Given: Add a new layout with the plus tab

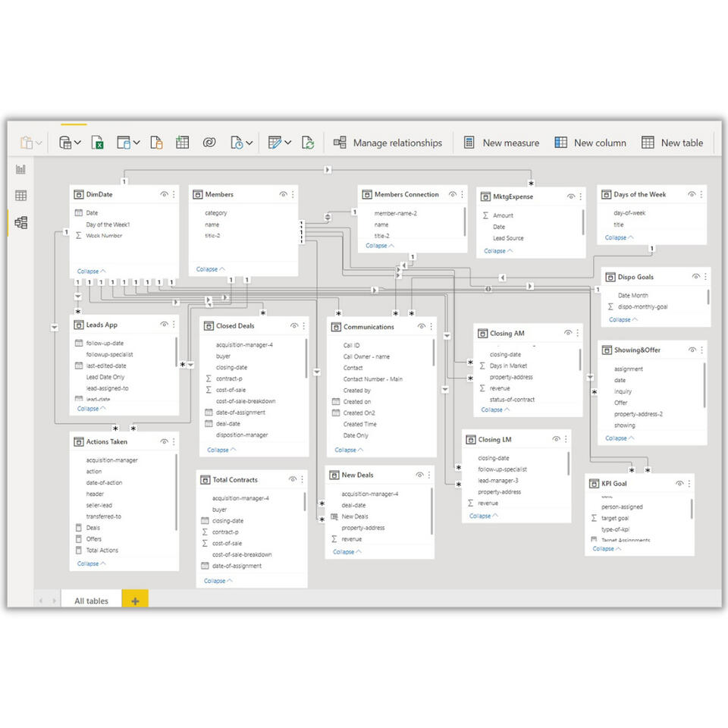Looking at the screenshot, I should coord(135,600).
